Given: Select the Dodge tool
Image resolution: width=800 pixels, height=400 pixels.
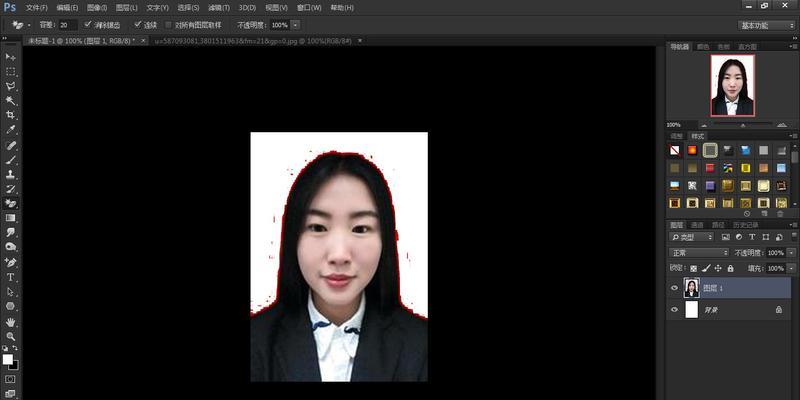Looking at the screenshot, I should (10, 247).
